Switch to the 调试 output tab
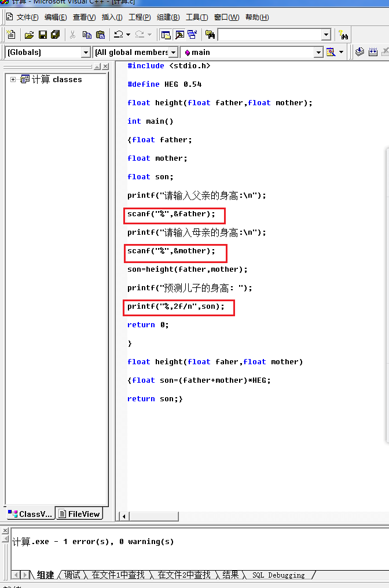This screenshot has width=389, height=588. [72, 575]
